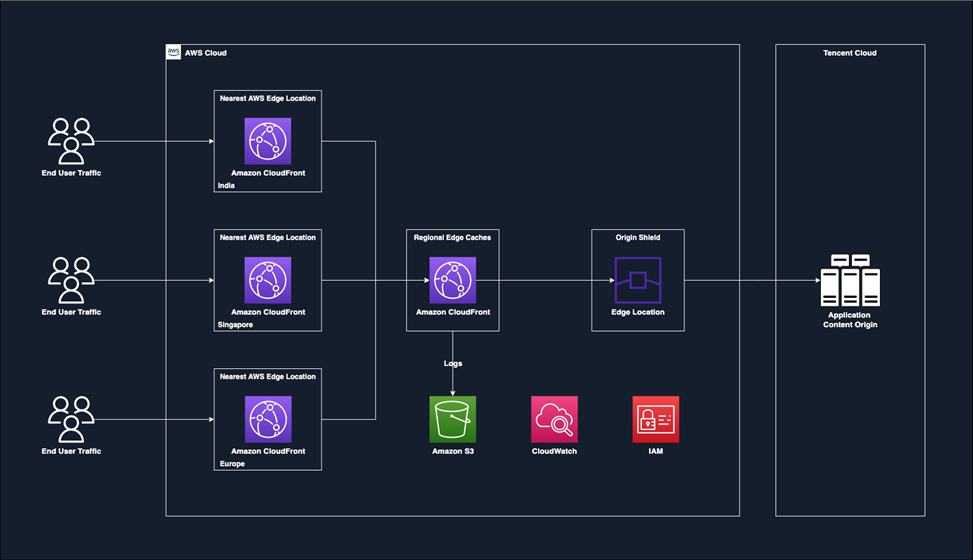The image size is (973, 560).
Task: Select the India CloudFront icon
Action: tap(267, 141)
